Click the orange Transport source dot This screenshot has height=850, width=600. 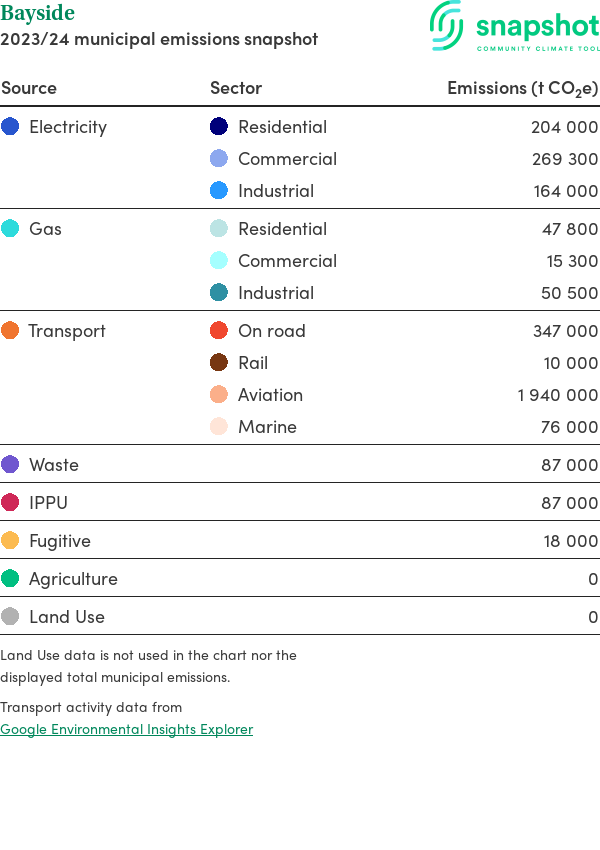[x=10, y=331]
